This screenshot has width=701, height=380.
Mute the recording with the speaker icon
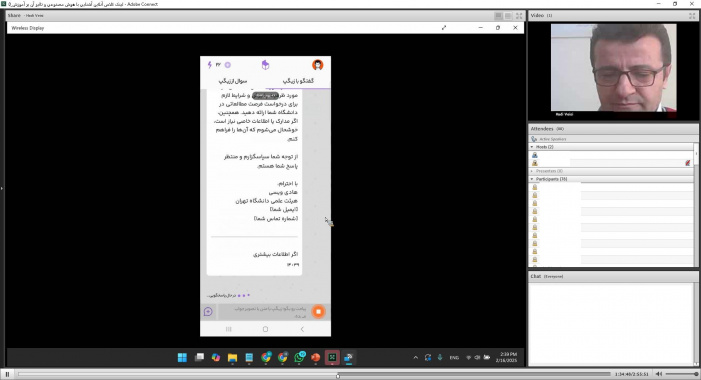pyautogui.click(x=659, y=374)
